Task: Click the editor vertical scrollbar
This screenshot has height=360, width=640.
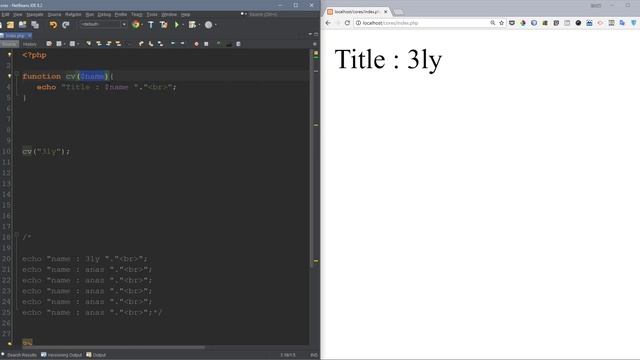Action: click(x=312, y=159)
